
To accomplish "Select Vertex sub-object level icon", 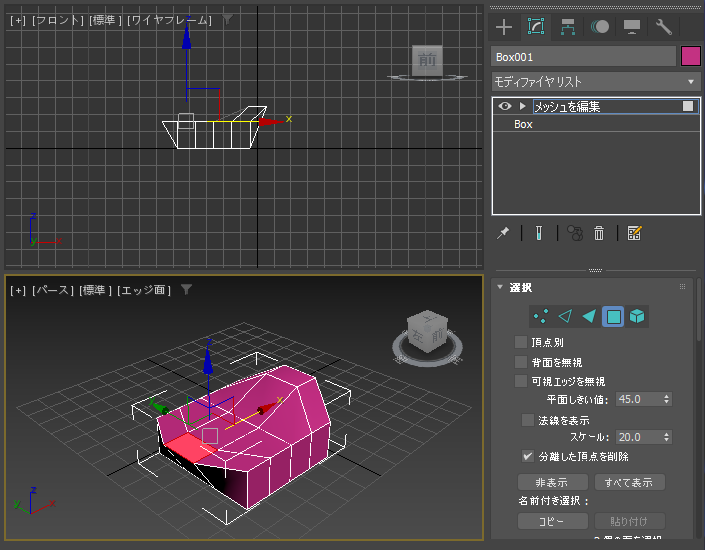I will click(x=541, y=316).
